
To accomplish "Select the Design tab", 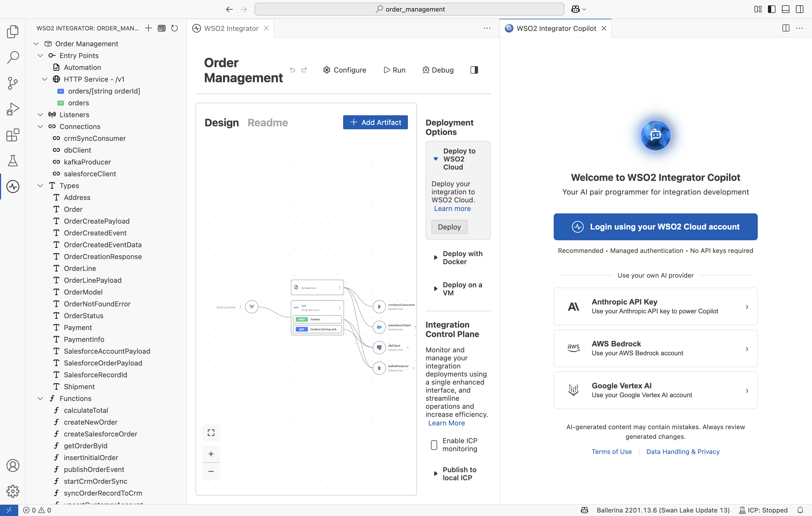I will (222, 123).
